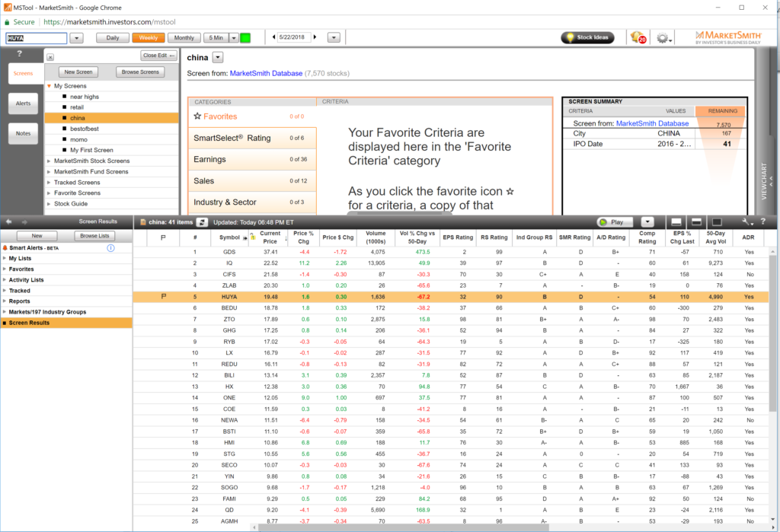Switch chart to Daily periodicity
The image size is (780, 532).
(113, 38)
